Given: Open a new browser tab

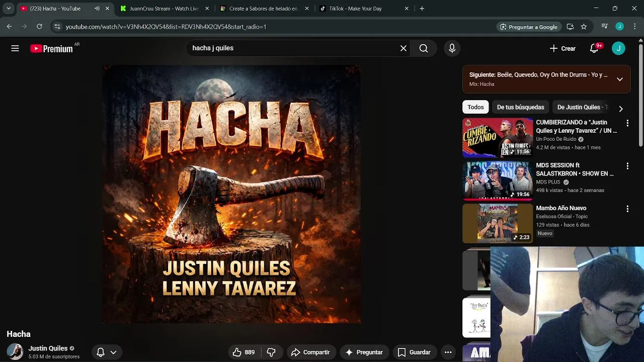Looking at the screenshot, I should 422,9.
